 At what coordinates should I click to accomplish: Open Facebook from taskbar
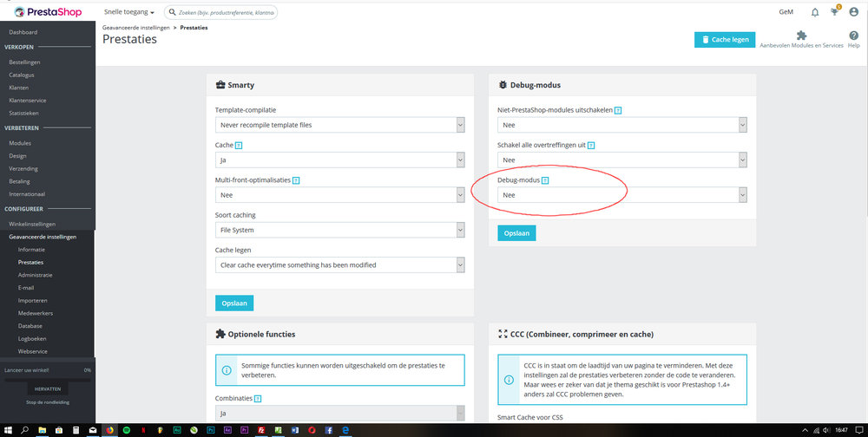(x=329, y=430)
